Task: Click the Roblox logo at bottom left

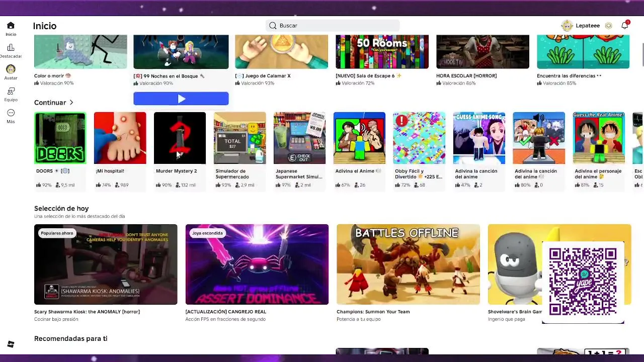Action: [x=11, y=344]
